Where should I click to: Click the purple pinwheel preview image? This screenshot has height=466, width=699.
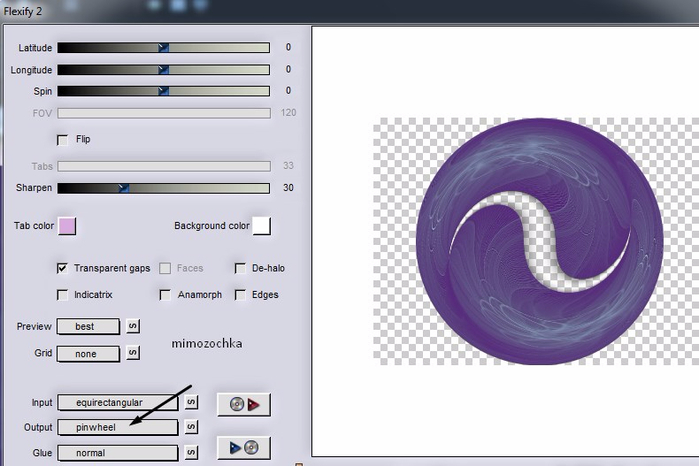[540, 241]
